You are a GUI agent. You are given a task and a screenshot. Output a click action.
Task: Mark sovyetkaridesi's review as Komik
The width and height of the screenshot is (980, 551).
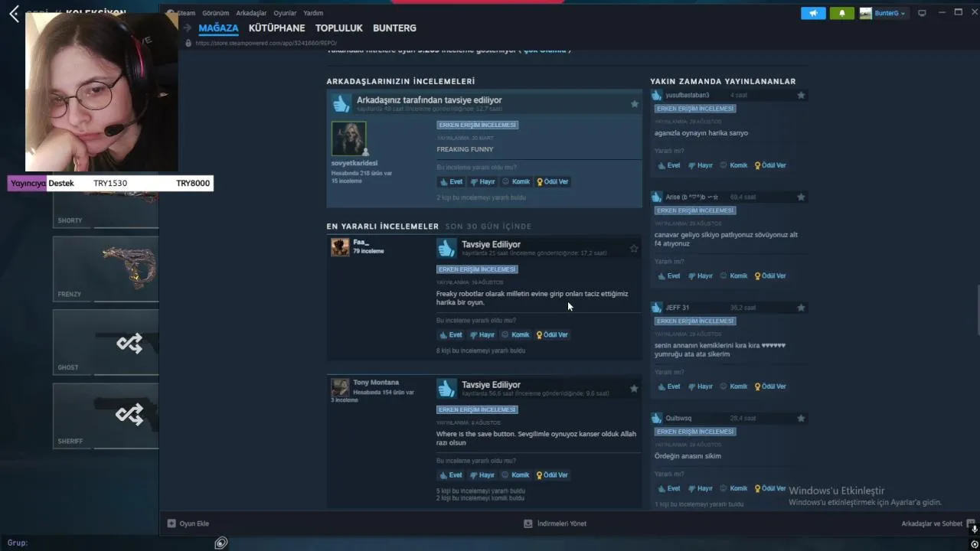[x=516, y=182]
